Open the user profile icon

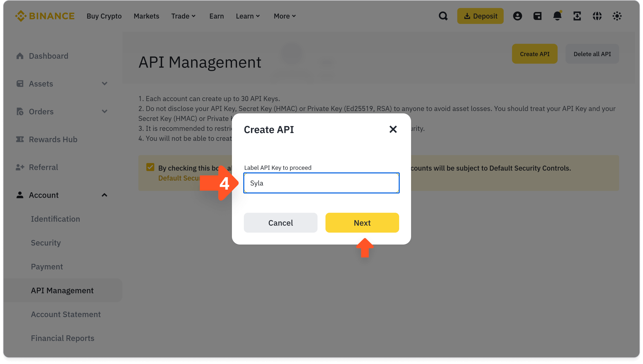[x=517, y=16]
